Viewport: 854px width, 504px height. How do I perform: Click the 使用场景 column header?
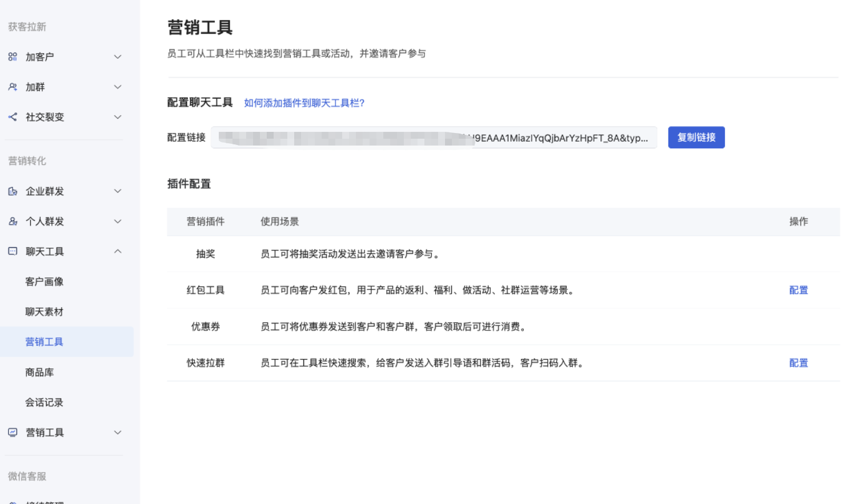coord(279,221)
